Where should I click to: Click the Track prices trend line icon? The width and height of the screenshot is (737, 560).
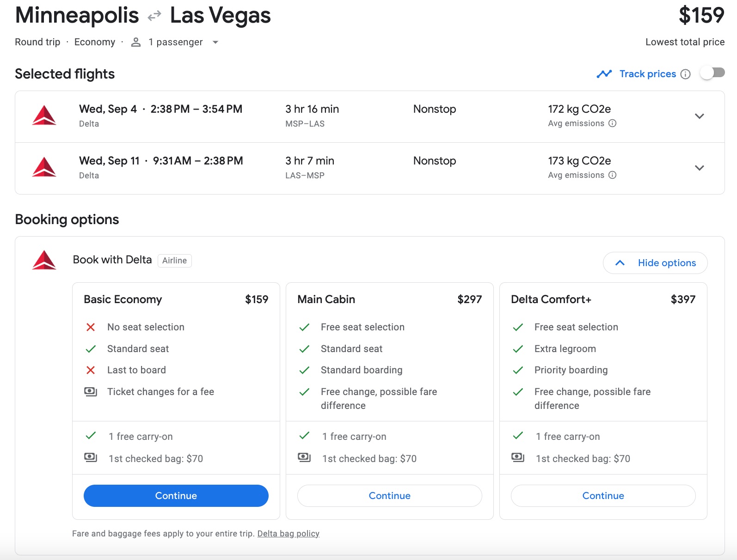[x=604, y=74]
